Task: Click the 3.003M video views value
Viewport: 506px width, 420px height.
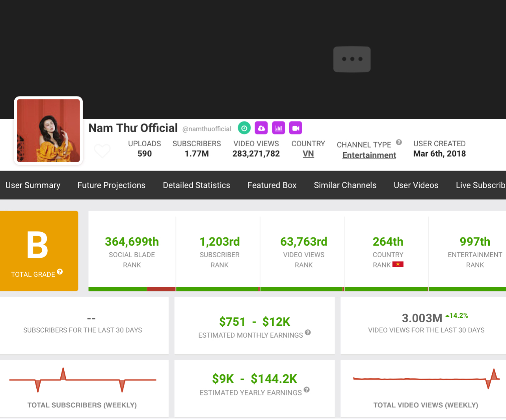Action: pos(422,318)
